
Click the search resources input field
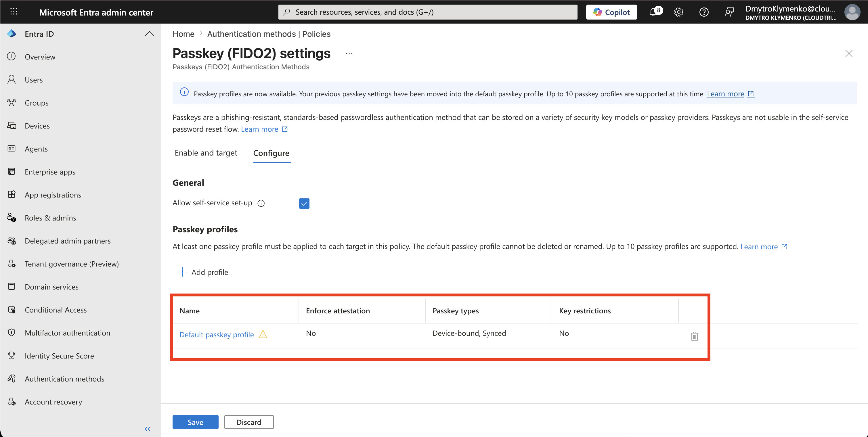click(x=428, y=12)
